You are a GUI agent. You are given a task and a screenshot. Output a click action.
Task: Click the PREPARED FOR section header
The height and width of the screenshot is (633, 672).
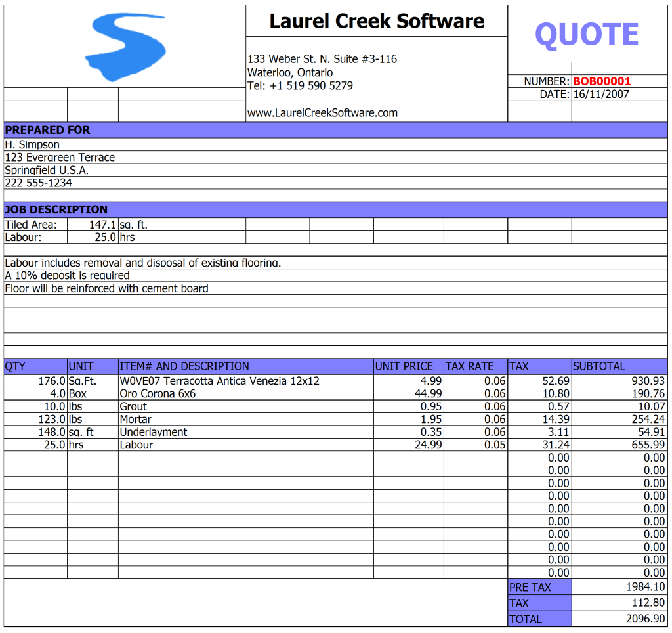47,130
